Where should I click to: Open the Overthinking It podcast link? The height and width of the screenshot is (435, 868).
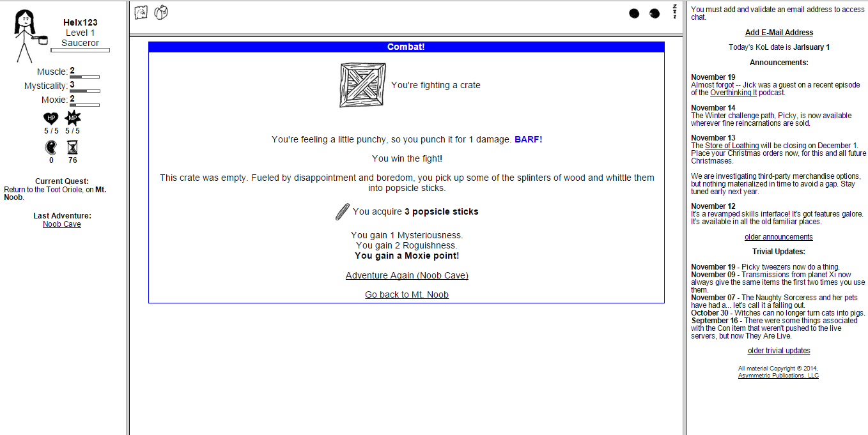(733, 93)
